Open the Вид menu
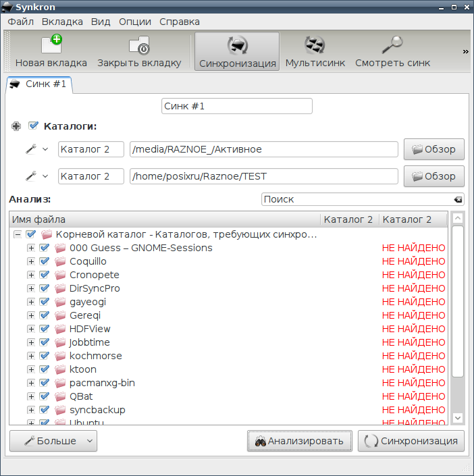This screenshot has height=476, width=474. tap(101, 22)
